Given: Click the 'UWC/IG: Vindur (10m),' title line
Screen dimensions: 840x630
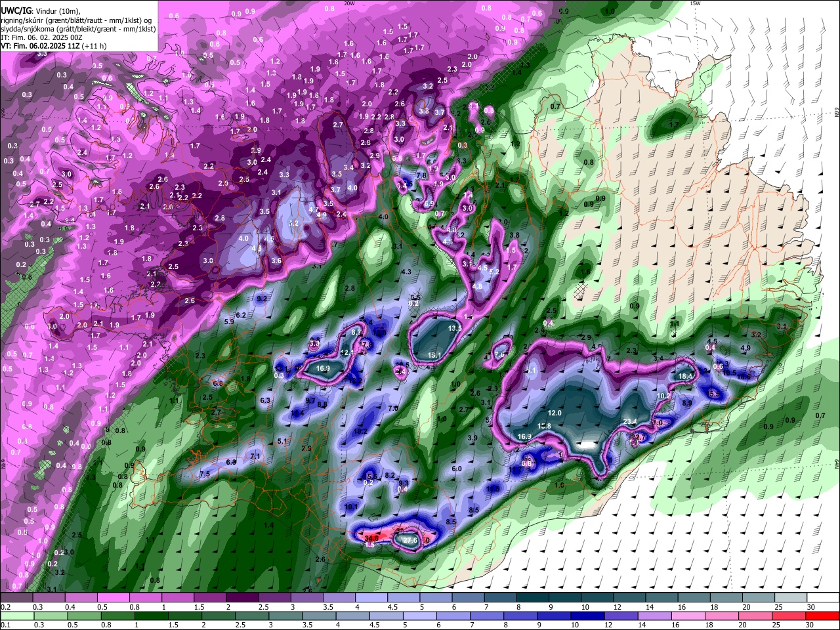Looking at the screenshot, I should (41, 10).
